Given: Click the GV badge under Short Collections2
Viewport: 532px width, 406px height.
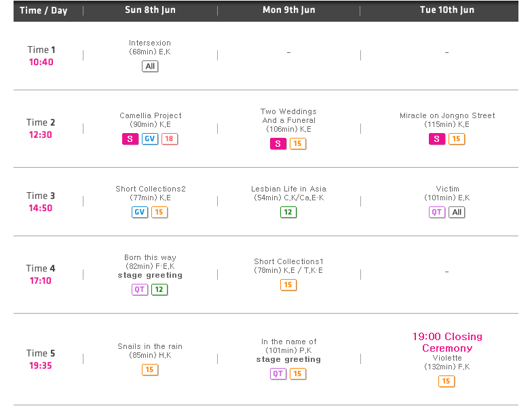Looking at the screenshot, I should [x=140, y=212].
